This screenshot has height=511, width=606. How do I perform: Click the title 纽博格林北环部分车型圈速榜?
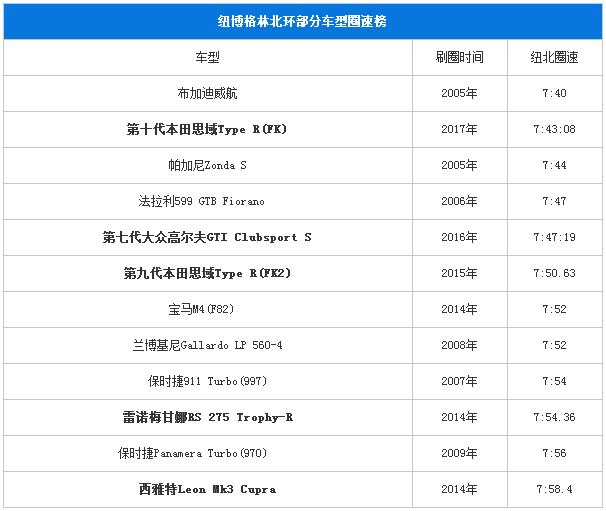[302, 20]
